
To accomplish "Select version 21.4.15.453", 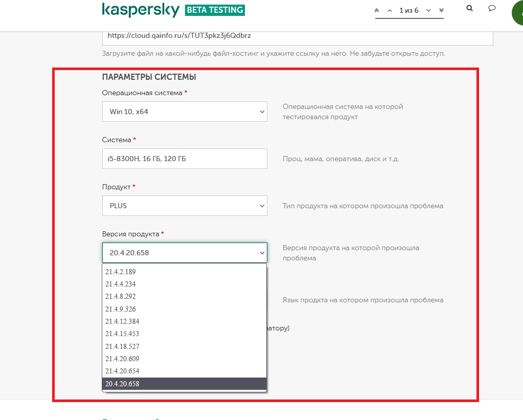I will click(185, 334).
